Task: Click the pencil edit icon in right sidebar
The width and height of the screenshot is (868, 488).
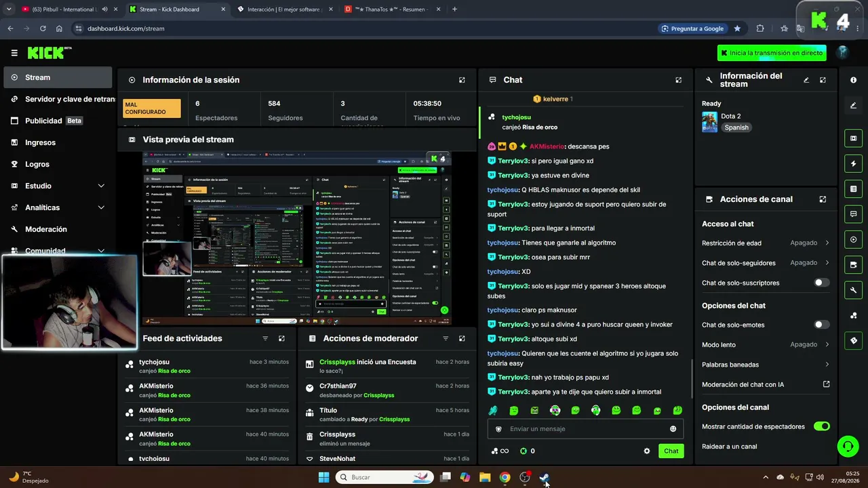Action: 853,106
